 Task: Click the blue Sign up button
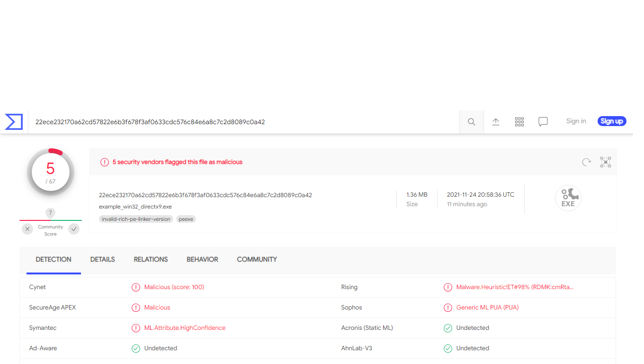(611, 121)
